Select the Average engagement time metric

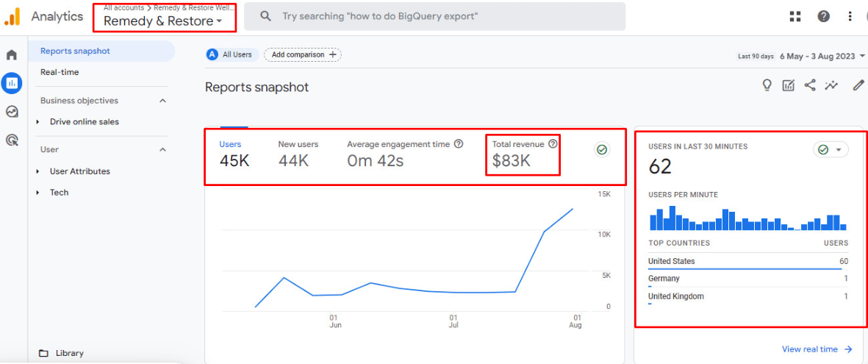[x=405, y=154]
